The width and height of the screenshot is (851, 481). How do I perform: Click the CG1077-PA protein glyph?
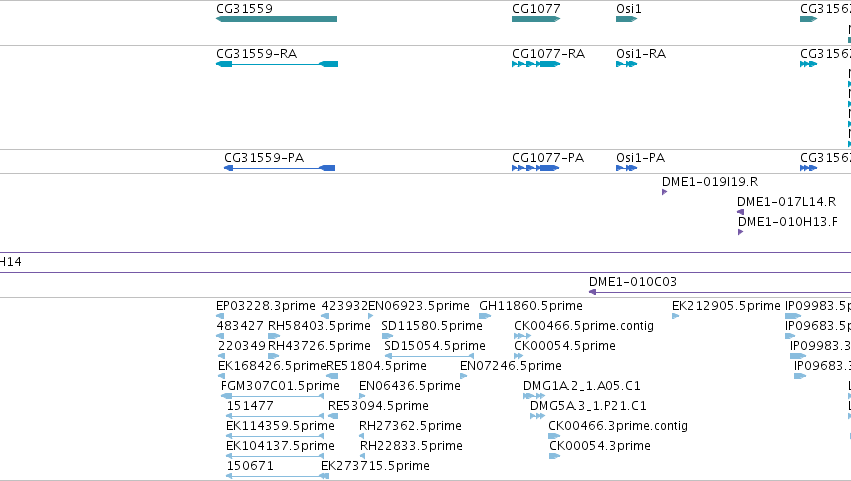click(x=535, y=168)
